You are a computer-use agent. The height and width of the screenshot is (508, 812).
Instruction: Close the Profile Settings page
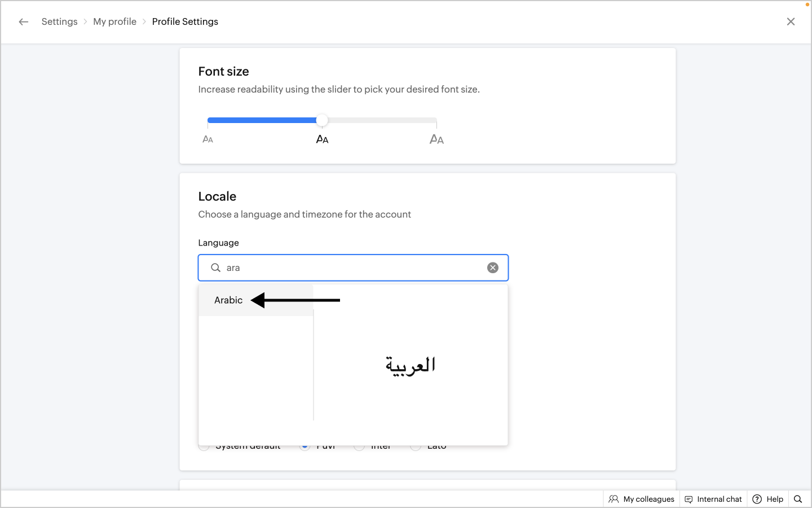[x=791, y=21]
